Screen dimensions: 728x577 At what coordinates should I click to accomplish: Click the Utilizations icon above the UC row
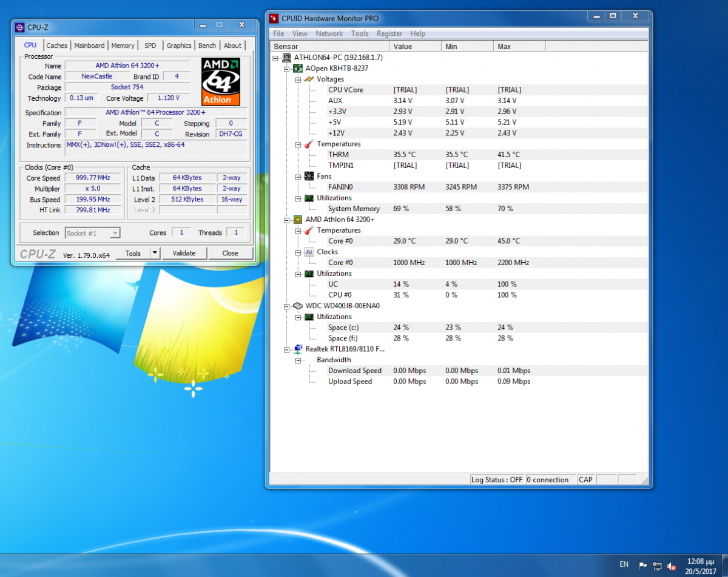pos(309,274)
